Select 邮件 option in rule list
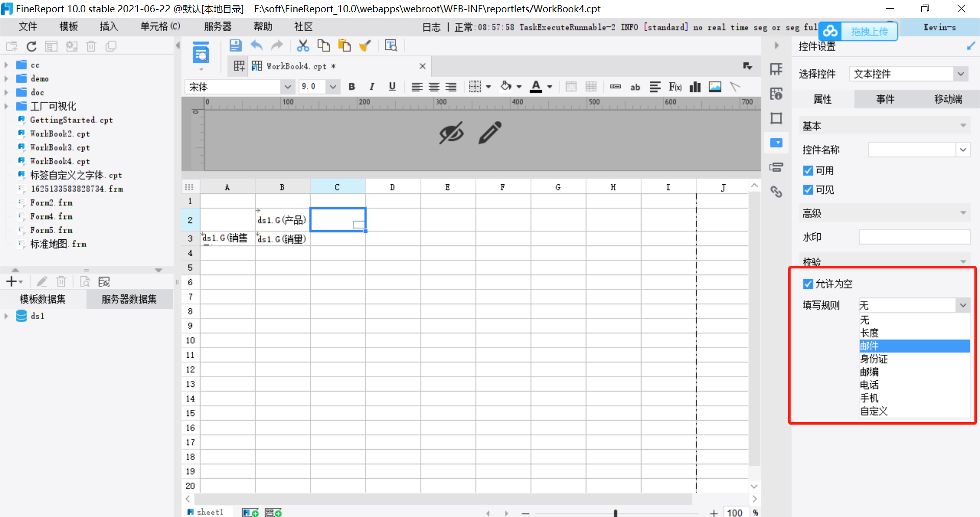The width and height of the screenshot is (980, 517). (914, 346)
